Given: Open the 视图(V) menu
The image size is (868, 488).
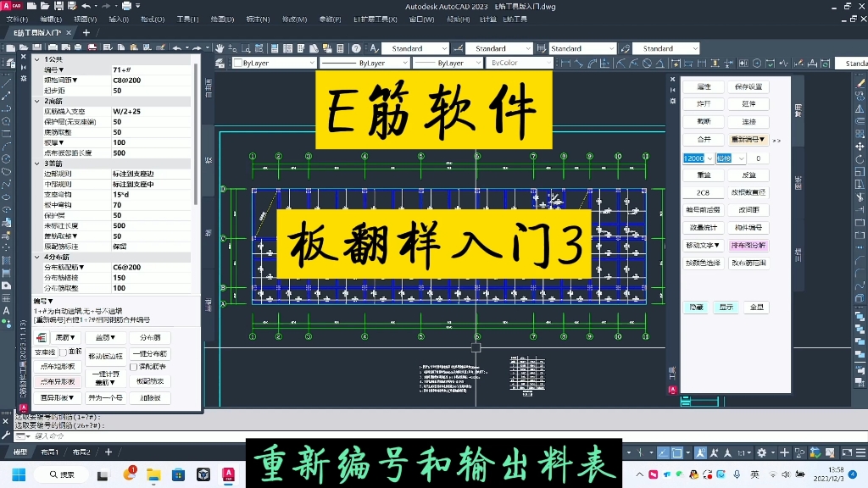Looking at the screenshot, I should coord(85,19).
